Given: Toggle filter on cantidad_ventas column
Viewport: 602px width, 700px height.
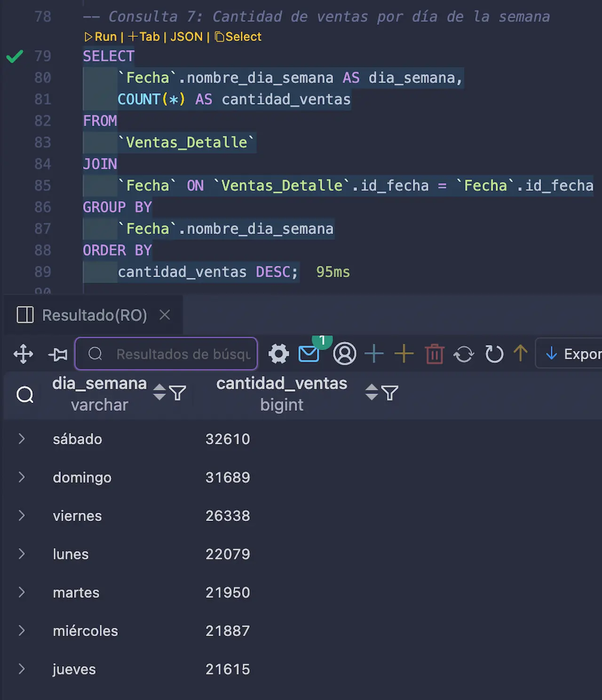Looking at the screenshot, I should pos(390,393).
